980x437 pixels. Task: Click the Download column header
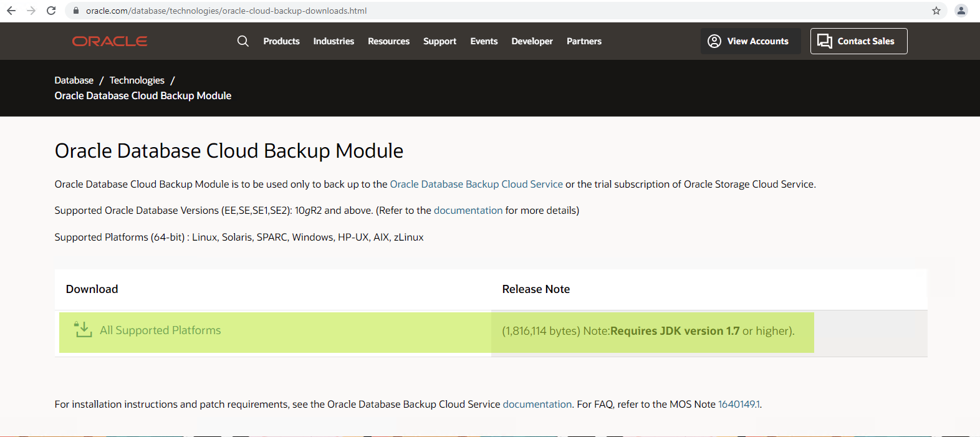tap(92, 289)
